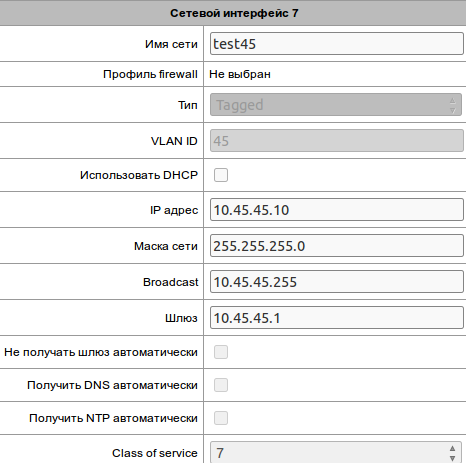Image resolution: width=466 pixels, height=463 pixels.
Task: Click the Использовать DHCP label
Action: point(139,175)
